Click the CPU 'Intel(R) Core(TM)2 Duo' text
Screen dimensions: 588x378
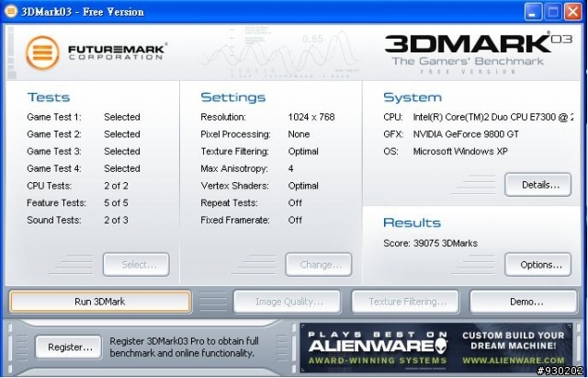[x=493, y=117]
